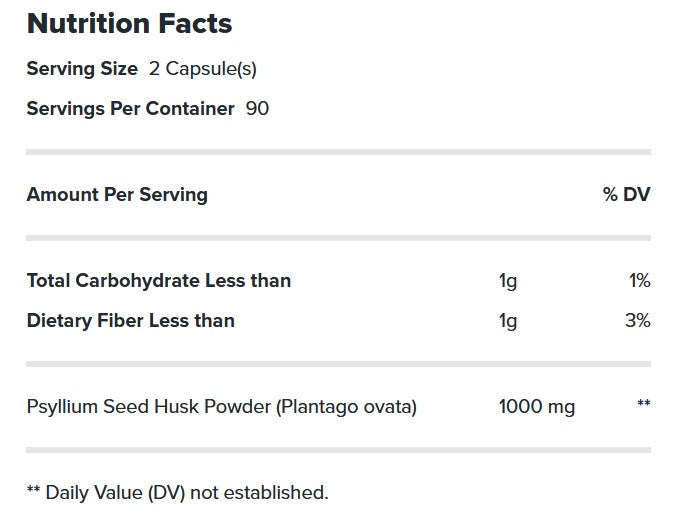
Task: Select the % DV column header
Action: point(626,194)
